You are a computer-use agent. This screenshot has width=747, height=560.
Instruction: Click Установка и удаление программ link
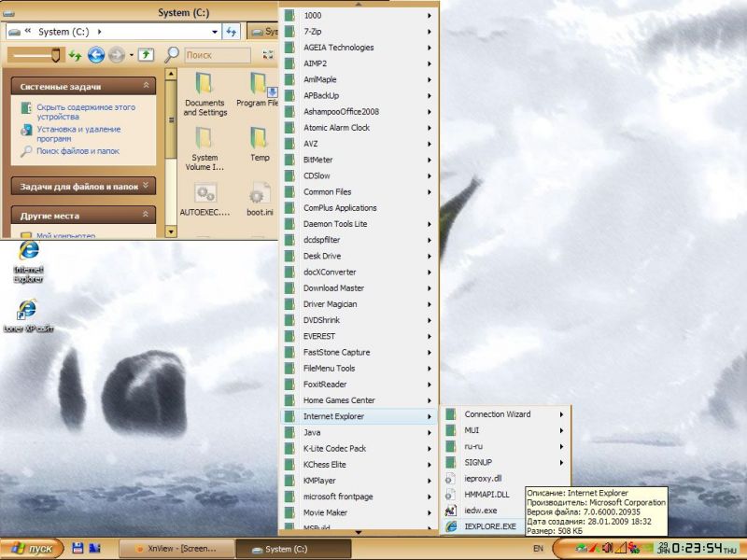(78, 133)
